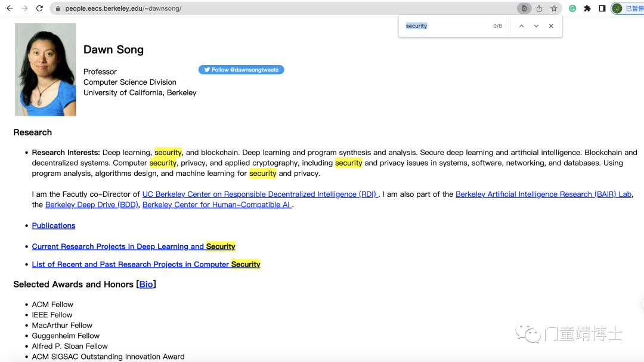Click the Alfred P. Sloan Fellow item

(x=70, y=346)
